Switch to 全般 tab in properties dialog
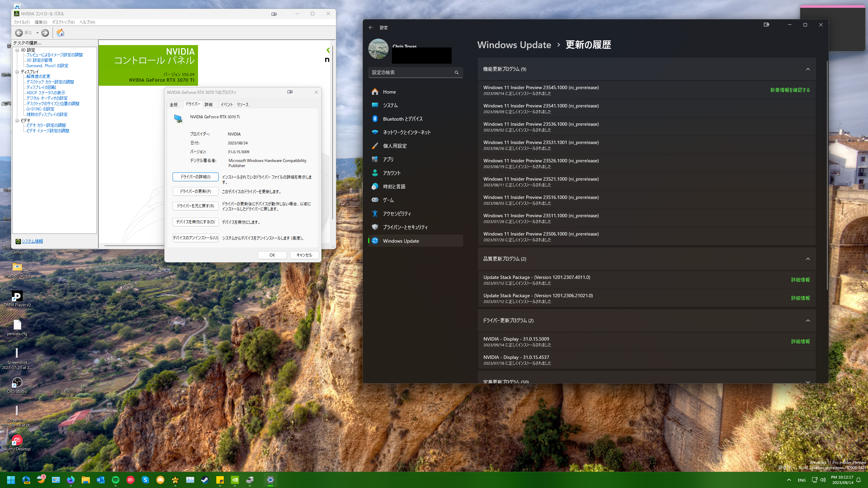This screenshot has width=868, height=488. pyautogui.click(x=174, y=104)
